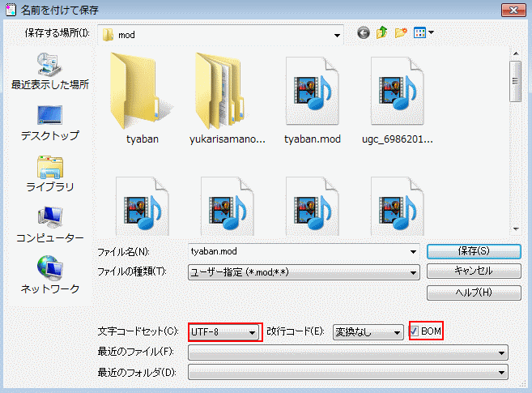
Task: Select the ugc_6986201... file
Action: click(x=398, y=100)
